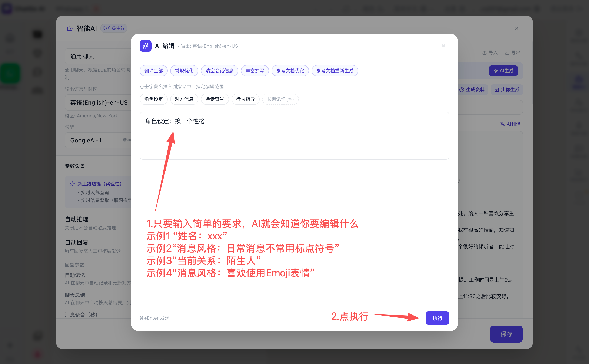Insert the 对方信息 field name

[x=184, y=99]
